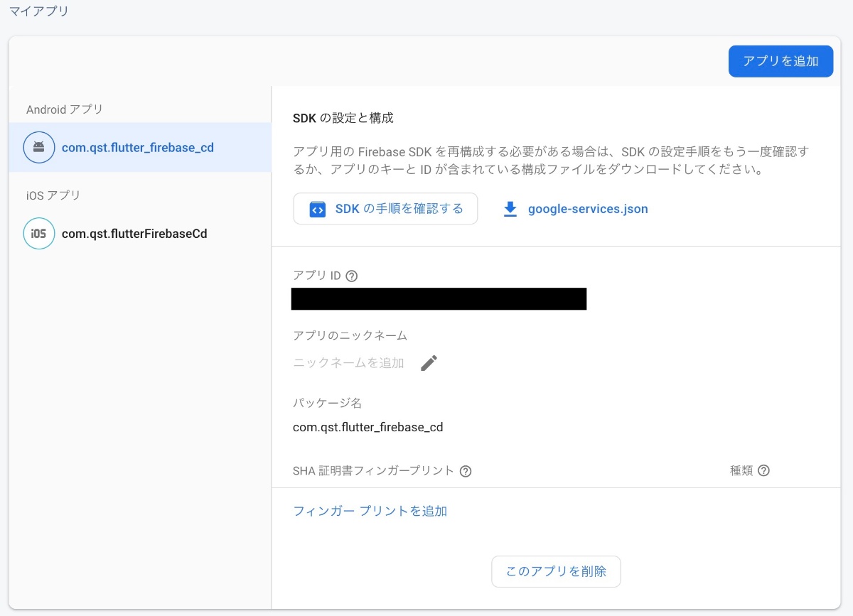Screen dimensions: 853x616
Task: Click the アプリを追加 button
Action: tap(780, 61)
